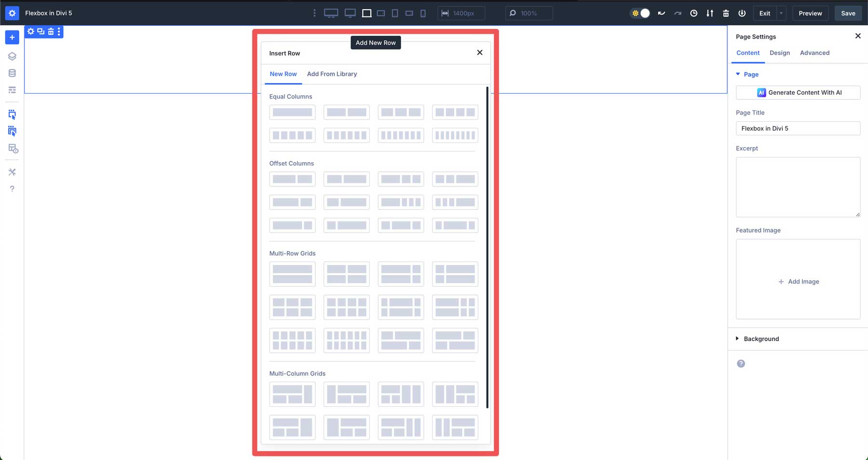Expand the Background section in Page Settings

click(738, 338)
